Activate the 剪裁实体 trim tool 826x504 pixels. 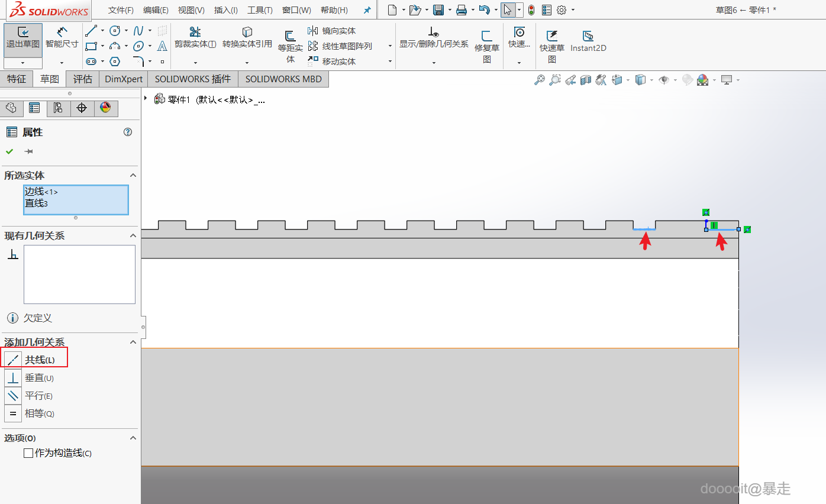coord(195,38)
